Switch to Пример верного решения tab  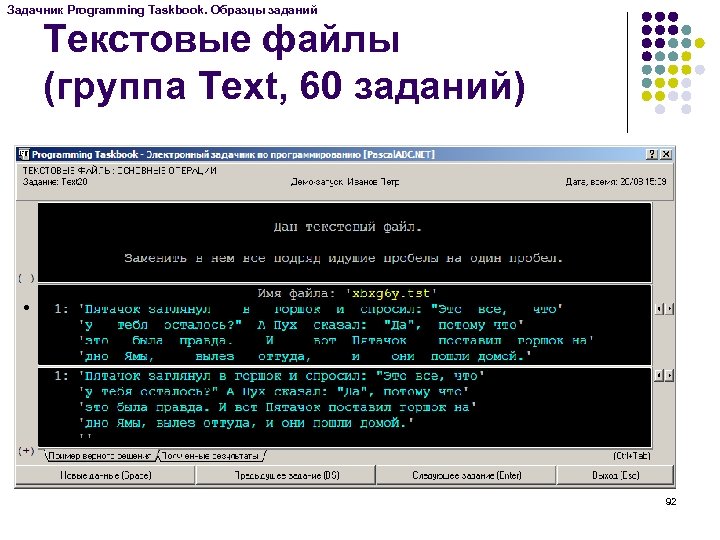click(100, 456)
